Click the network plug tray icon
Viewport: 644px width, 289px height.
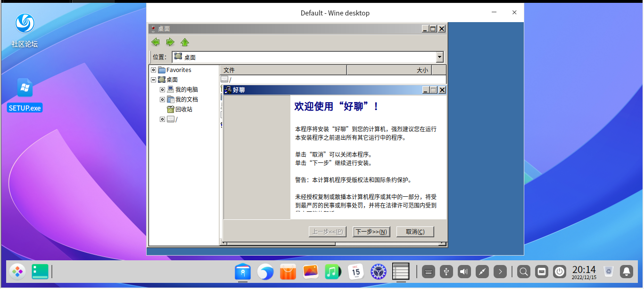(482, 272)
